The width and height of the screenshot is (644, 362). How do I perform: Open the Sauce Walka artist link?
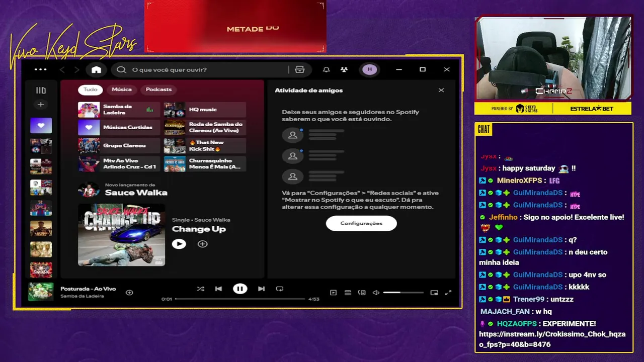[136, 193]
